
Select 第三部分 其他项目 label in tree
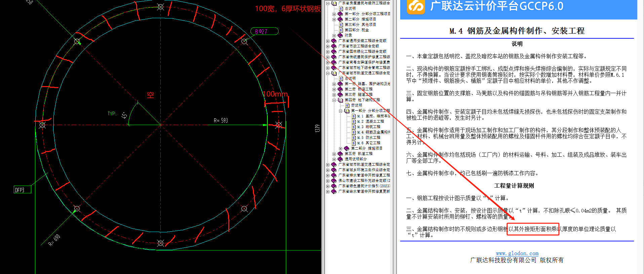coord(360,25)
